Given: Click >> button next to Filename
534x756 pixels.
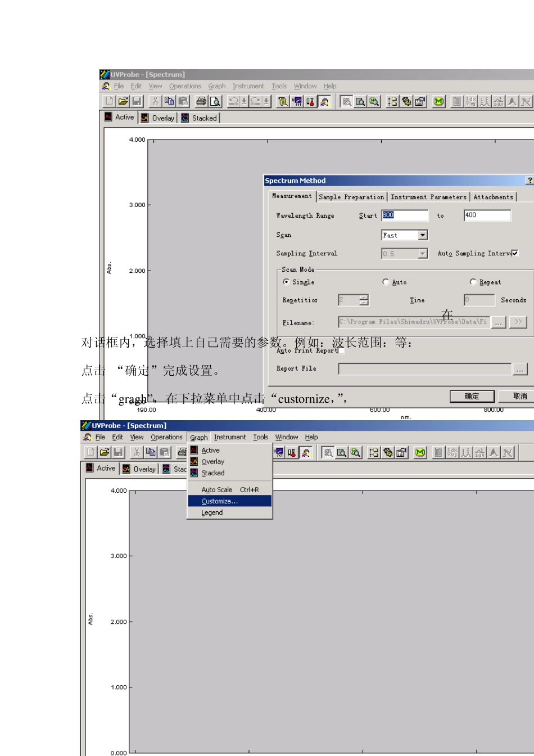Looking at the screenshot, I should pyautogui.click(x=518, y=322).
